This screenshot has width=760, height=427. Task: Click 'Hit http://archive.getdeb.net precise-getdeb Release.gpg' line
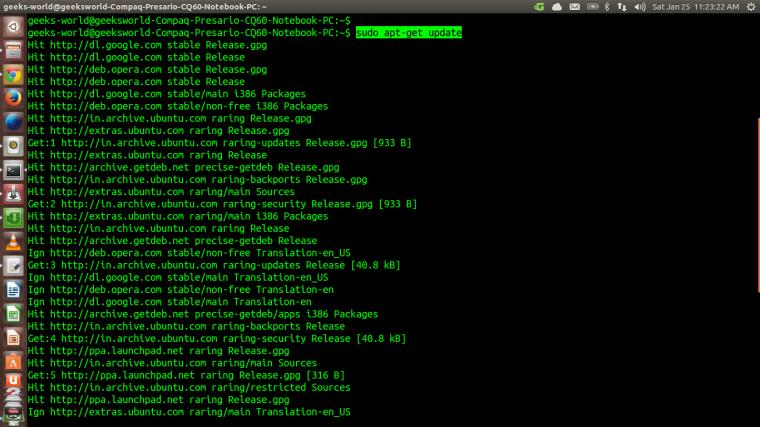click(183, 167)
